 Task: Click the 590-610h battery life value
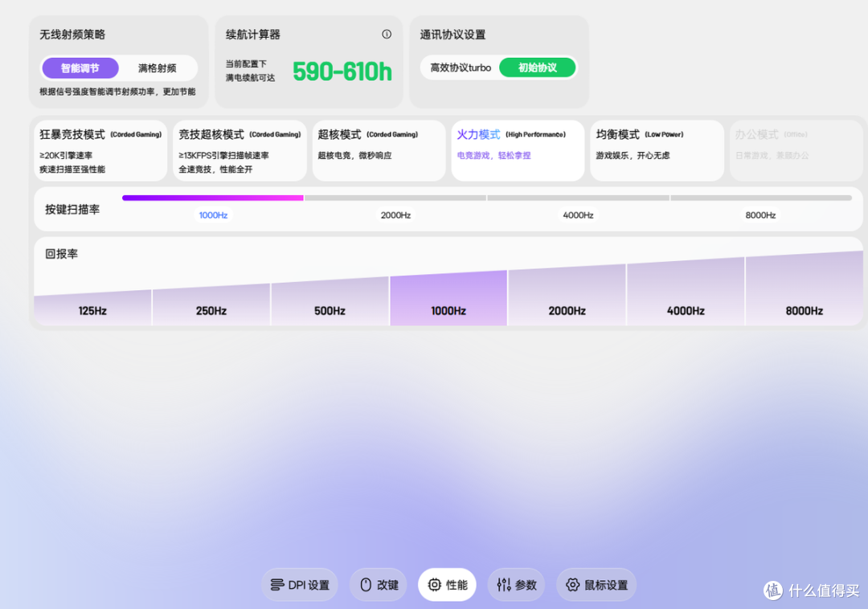click(342, 72)
